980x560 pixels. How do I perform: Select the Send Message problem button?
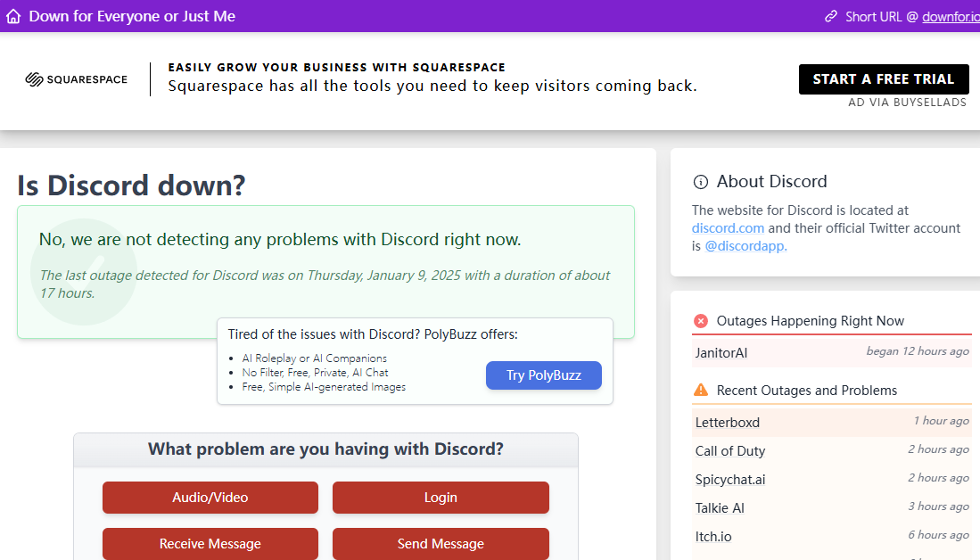click(x=441, y=544)
